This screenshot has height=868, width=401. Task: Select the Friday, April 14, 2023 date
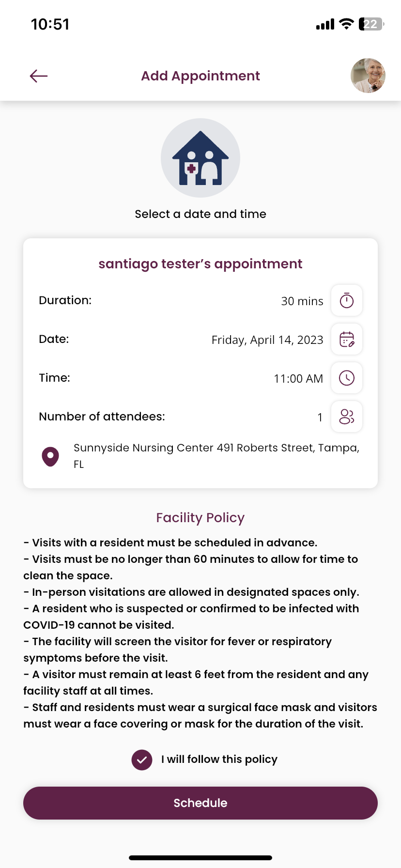267,340
